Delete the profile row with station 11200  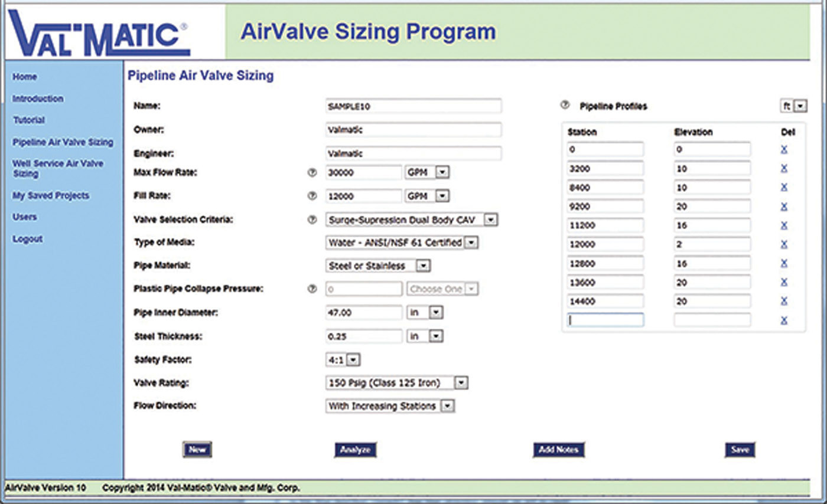tap(784, 225)
